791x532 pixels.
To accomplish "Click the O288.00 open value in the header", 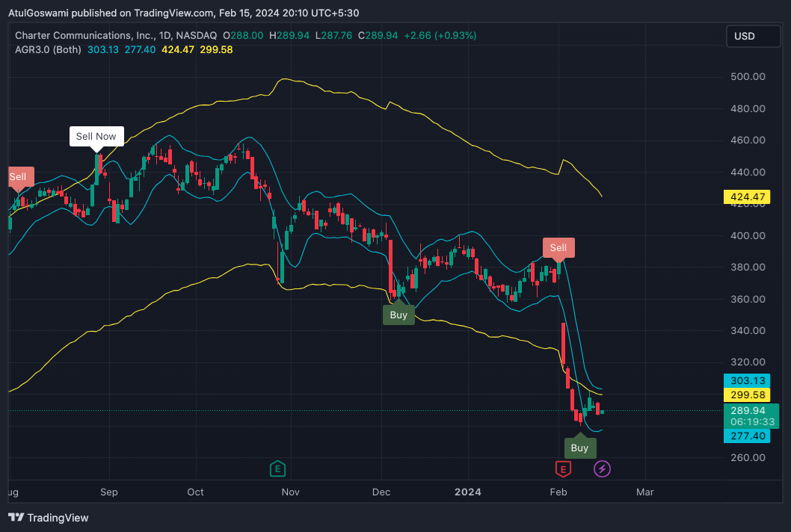I will [x=243, y=35].
